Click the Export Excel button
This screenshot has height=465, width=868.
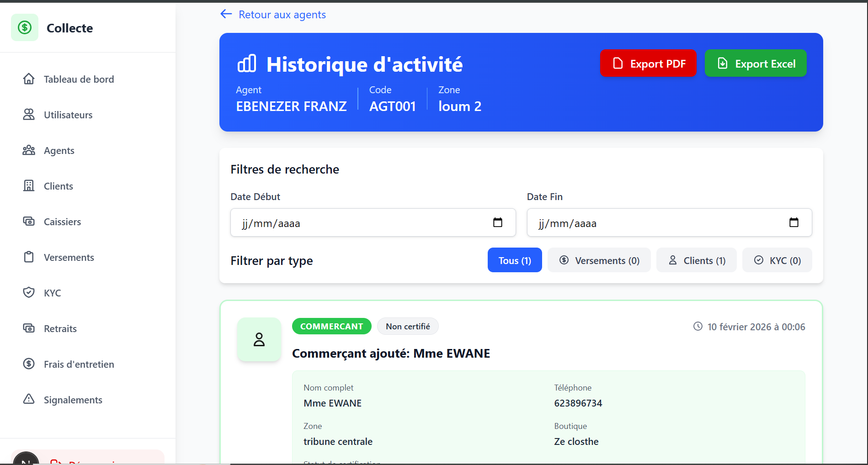click(x=755, y=63)
